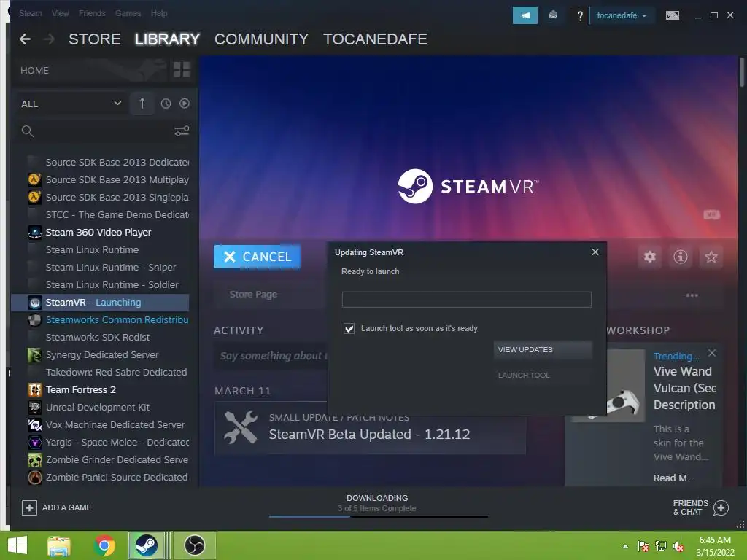Click library HOME button

point(34,70)
